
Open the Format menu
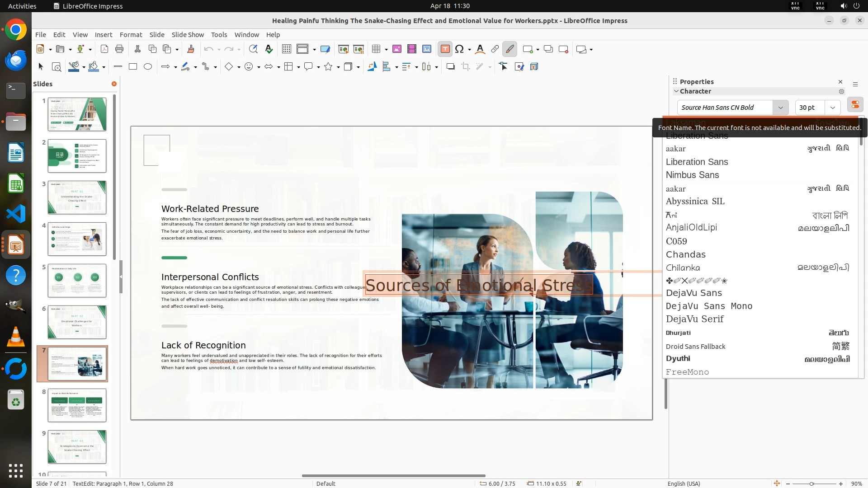coord(131,35)
